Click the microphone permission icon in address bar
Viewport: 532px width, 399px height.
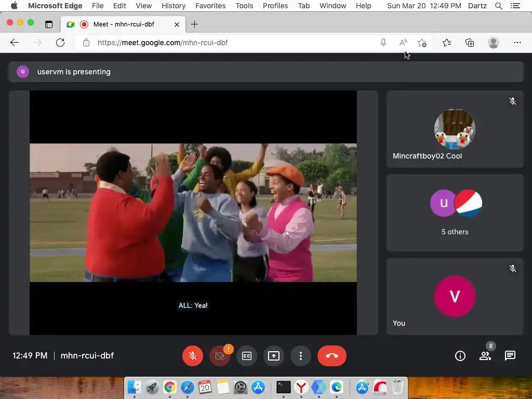click(383, 43)
